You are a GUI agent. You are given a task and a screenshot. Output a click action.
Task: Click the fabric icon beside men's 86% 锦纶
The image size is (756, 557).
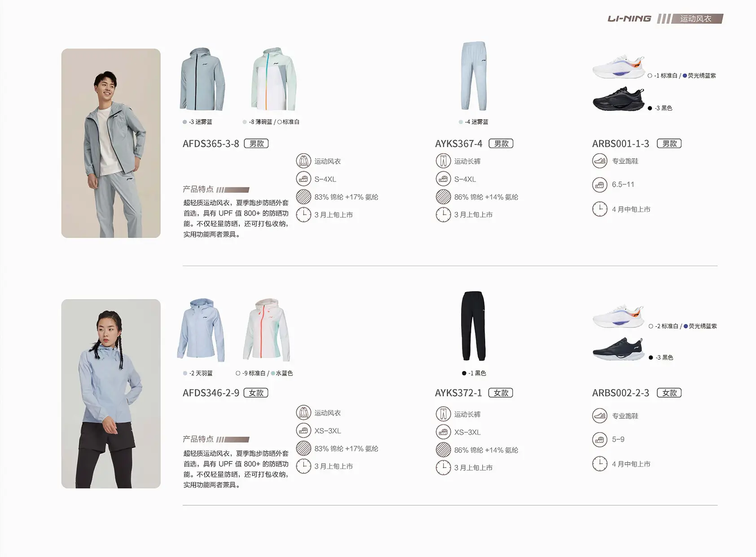tap(443, 197)
